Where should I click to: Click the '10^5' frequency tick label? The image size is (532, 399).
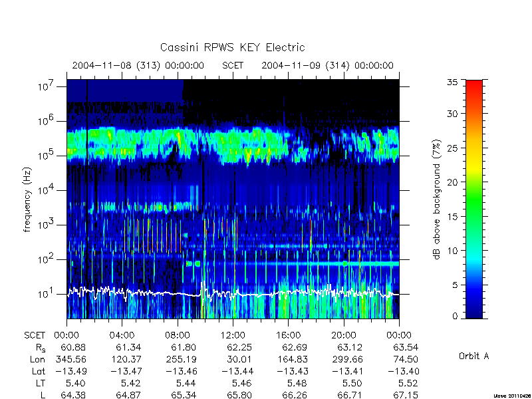click(45, 156)
